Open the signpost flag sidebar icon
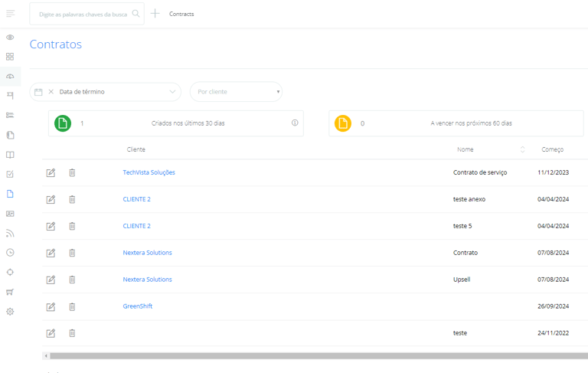The width and height of the screenshot is (588, 373). pyautogui.click(x=10, y=96)
